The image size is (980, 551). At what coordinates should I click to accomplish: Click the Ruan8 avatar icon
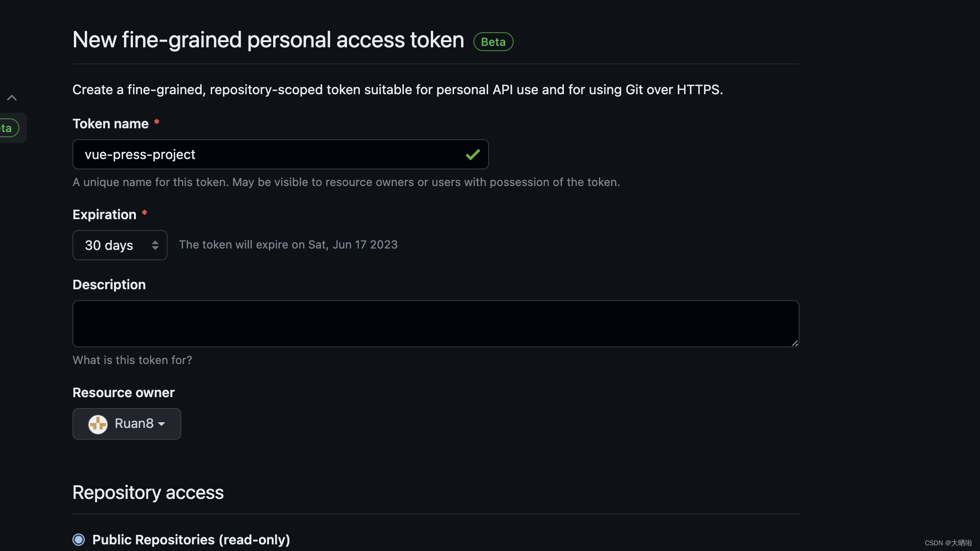pyautogui.click(x=98, y=424)
